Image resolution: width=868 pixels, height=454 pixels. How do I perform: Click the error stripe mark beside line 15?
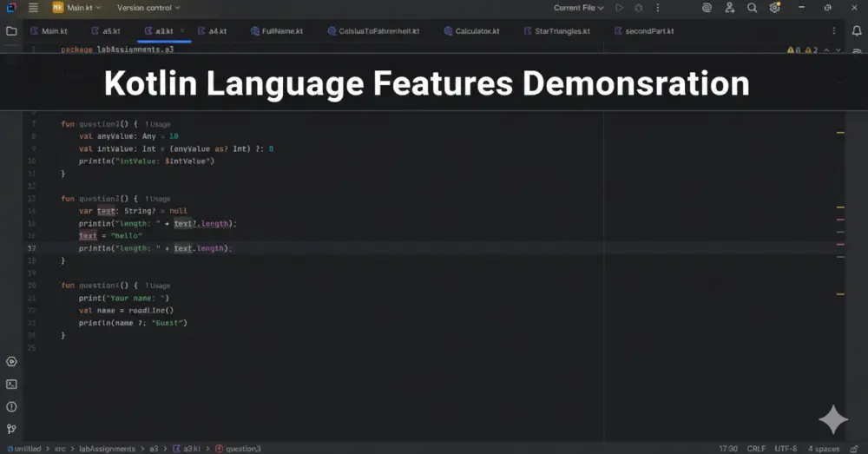(840, 220)
